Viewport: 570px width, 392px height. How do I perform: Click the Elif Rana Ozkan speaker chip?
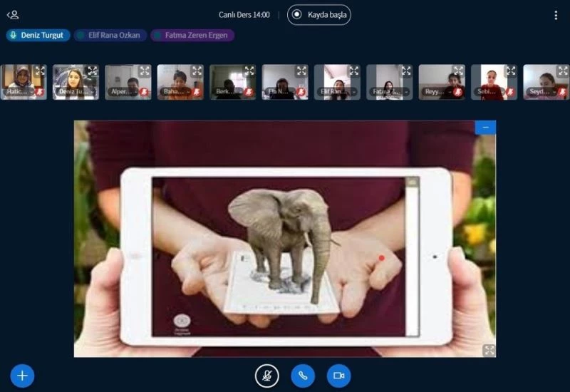click(110, 35)
